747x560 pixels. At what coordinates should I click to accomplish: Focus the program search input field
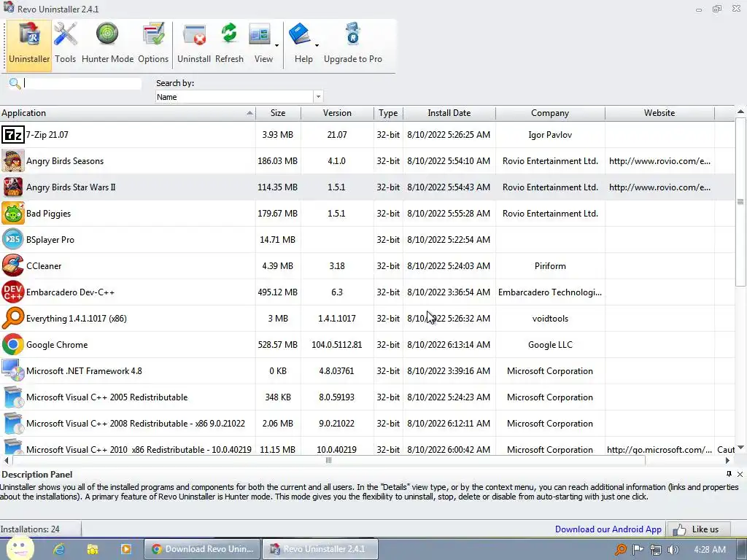point(82,84)
